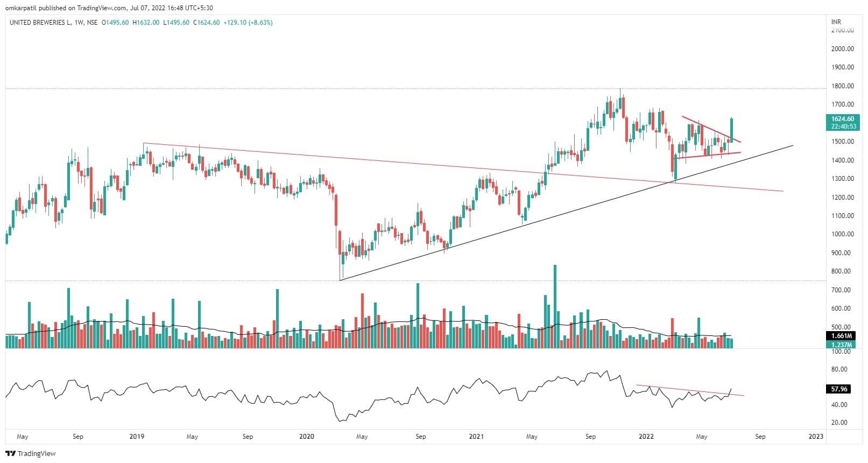The image size is (868, 463).
Task: Click the 1900.00 price axis label
Action: point(843,67)
